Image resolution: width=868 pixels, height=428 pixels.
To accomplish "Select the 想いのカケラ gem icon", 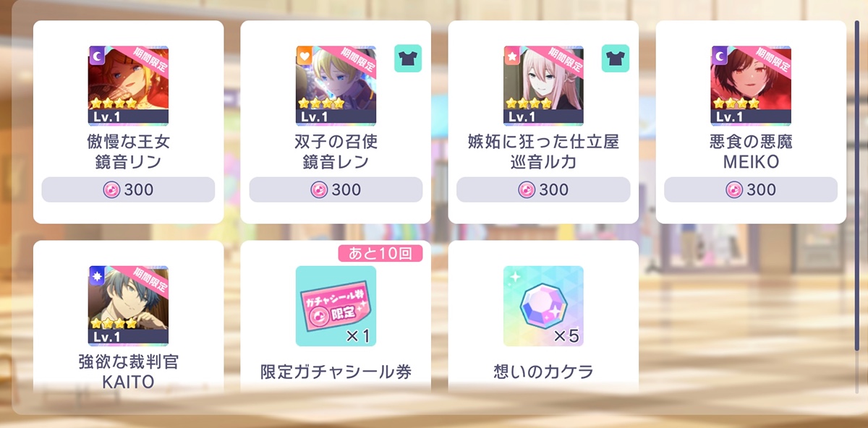I will pyautogui.click(x=543, y=306).
